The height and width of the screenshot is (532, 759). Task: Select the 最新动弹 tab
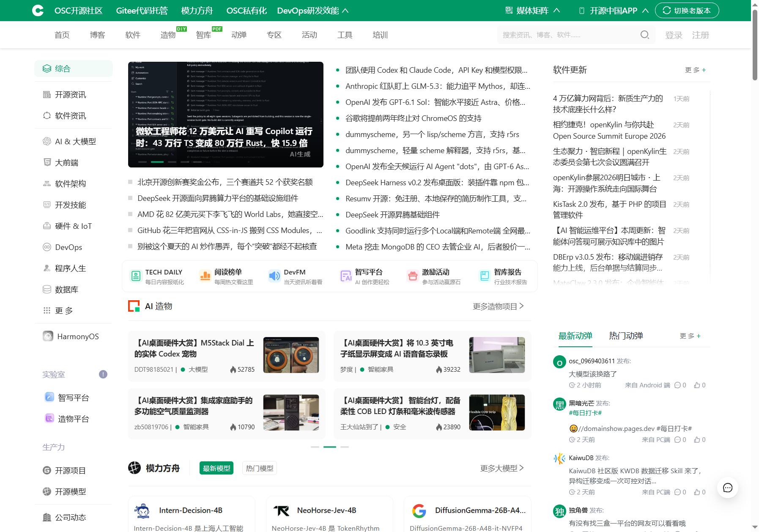(575, 336)
